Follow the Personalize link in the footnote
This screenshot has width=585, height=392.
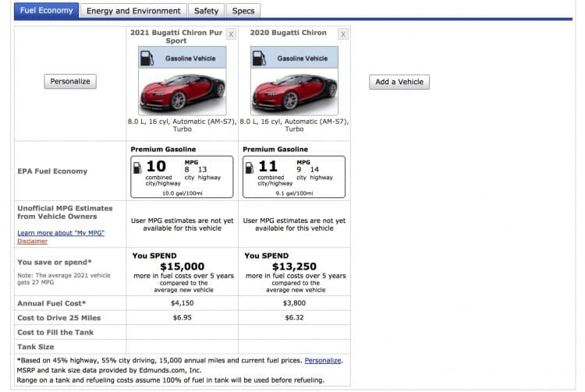pos(323,360)
